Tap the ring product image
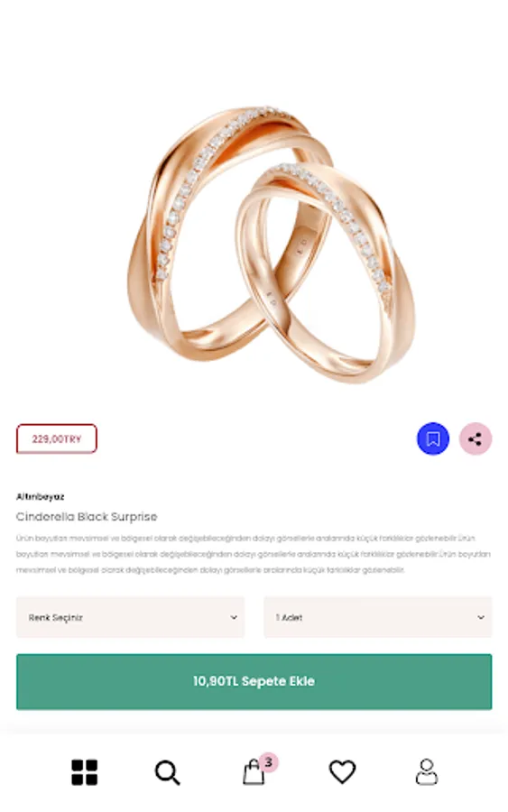508x812 pixels. (x=271, y=244)
